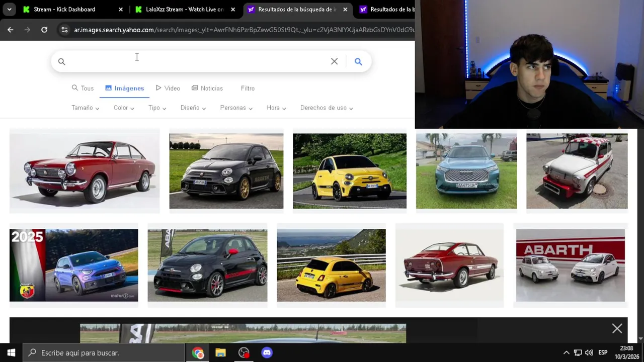Open the two white cars ABARTH banner image
Viewport: 644px width, 362px height.
pyautogui.click(x=571, y=265)
